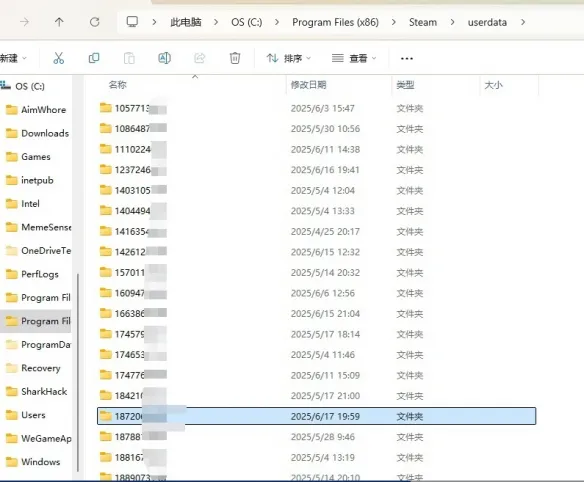Select folder starting with 1110224
584x482 pixels.
coord(317,149)
